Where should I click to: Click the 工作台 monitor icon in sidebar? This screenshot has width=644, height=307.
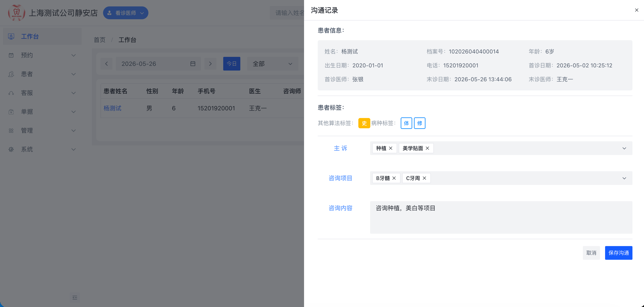tap(11, 37)
